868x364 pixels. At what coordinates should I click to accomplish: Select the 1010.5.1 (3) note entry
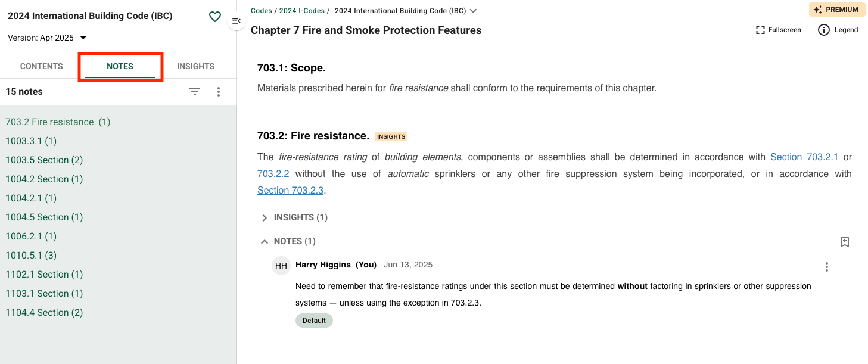tap(31, 255)
